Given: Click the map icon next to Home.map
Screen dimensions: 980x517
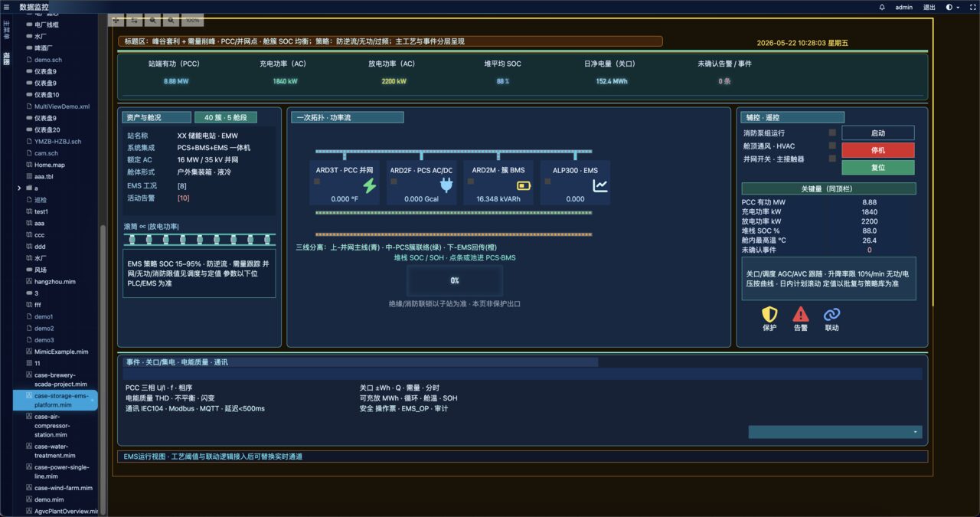Looking at the screenshot, I should (29, 165).
